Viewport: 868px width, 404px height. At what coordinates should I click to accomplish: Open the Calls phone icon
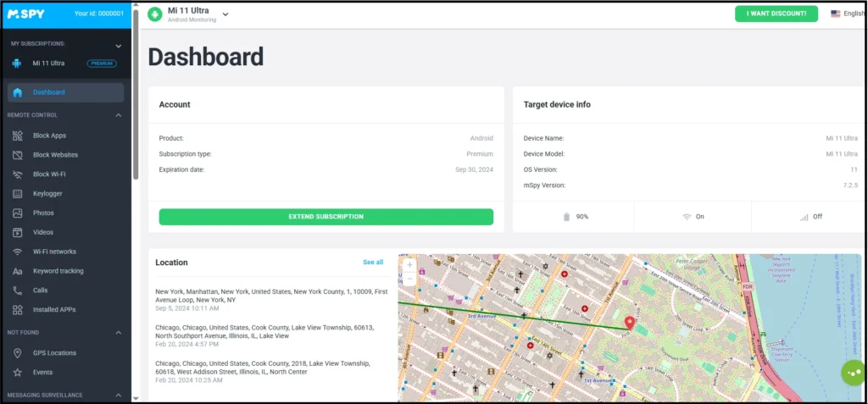(17, 291)
